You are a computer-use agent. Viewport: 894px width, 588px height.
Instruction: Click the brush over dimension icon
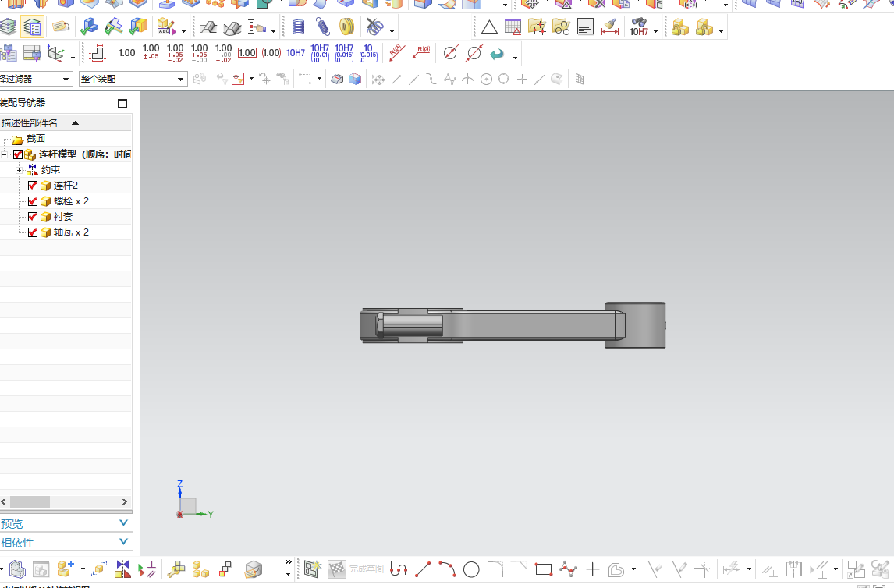click(x=610, y=27)
